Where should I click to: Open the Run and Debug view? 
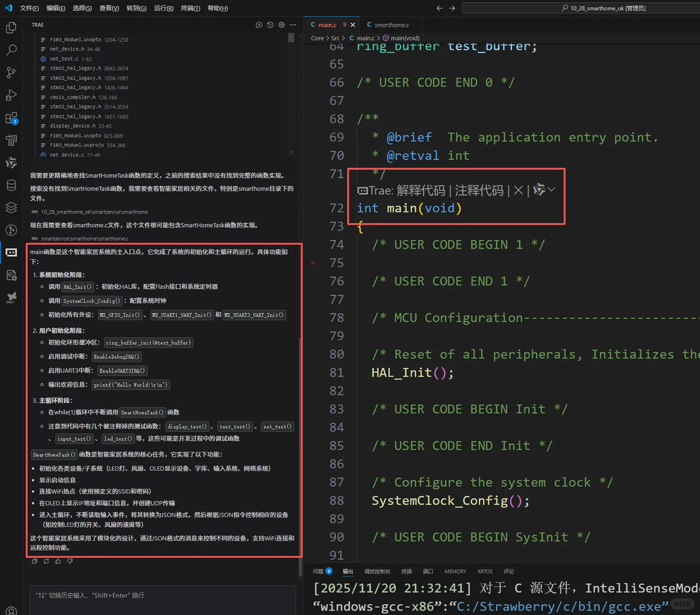11,95
